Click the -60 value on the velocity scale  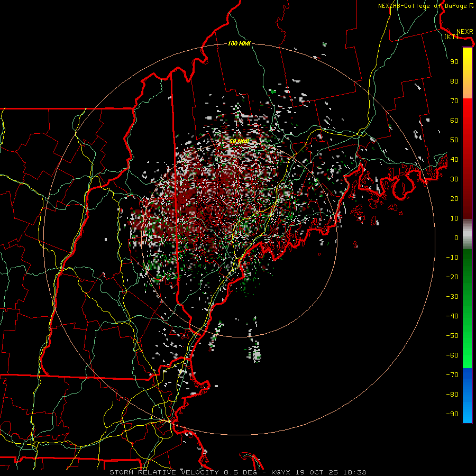(452, 355)
